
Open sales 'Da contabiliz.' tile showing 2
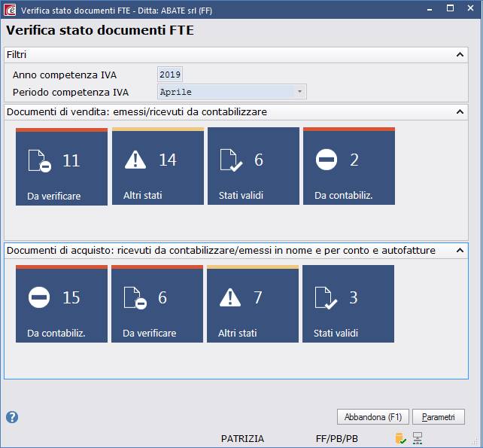pyautogui.click(x=349, y=166)
